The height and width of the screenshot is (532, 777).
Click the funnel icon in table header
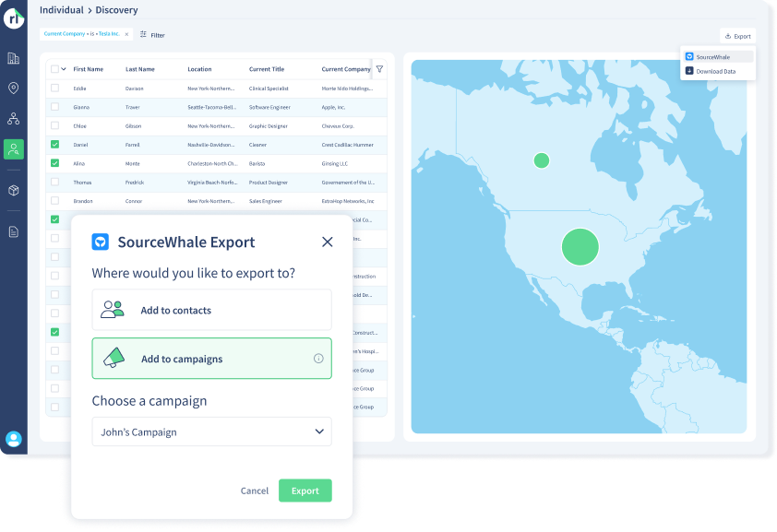[379, 69]
